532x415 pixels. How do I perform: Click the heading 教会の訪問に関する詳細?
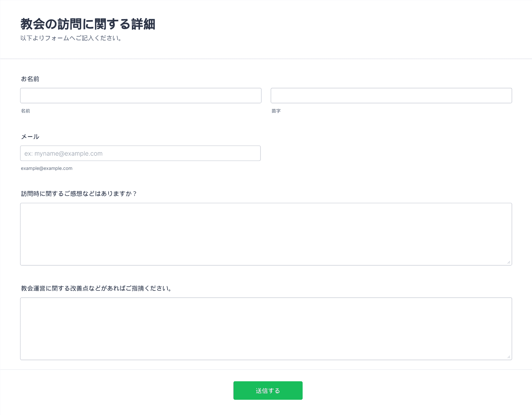88,24
